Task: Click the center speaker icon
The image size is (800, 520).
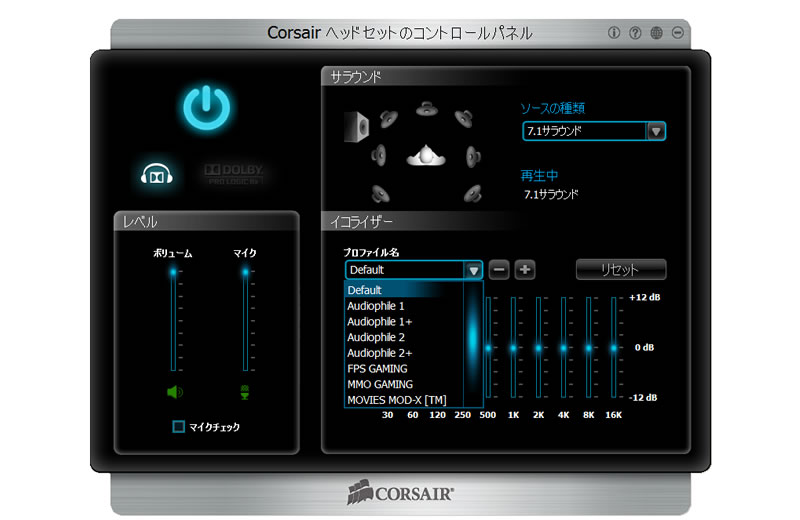Action: tap(427, 109)
